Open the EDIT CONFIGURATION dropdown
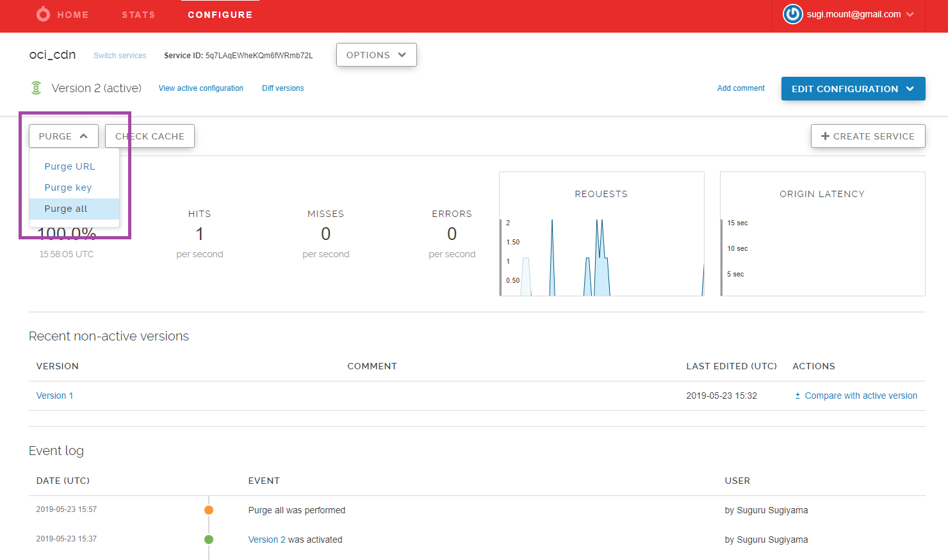Screen dimensions: 948x560 pos(853,89)
